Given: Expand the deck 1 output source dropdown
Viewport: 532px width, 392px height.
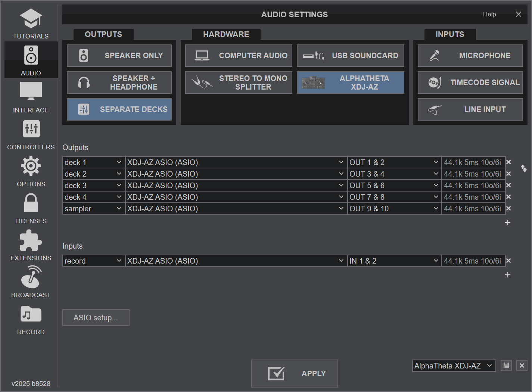Looking at the screenshot, I should (x=93, y=162).
